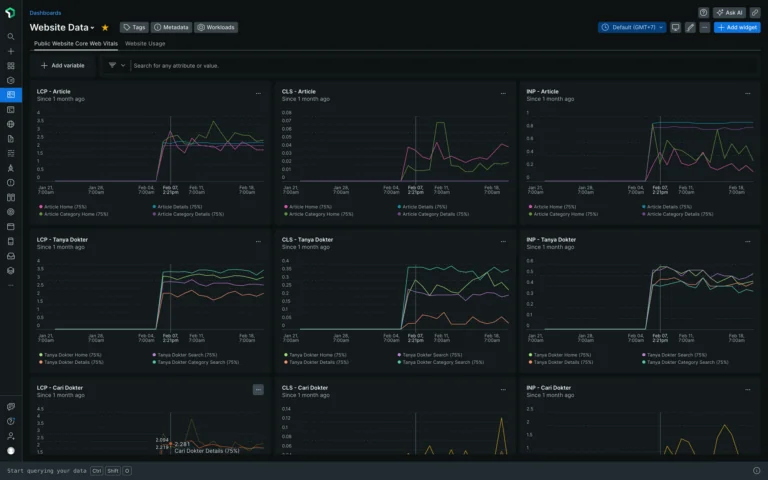Open dashboard more options three-dots button
This screenshot has width=768, height=480.
click(x=705, y=27)
